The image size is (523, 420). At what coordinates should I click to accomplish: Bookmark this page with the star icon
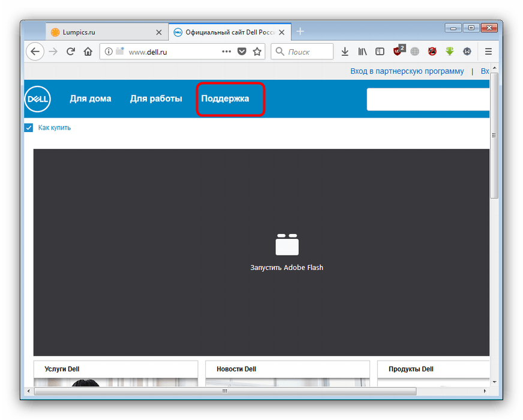(x=257, y=52)
